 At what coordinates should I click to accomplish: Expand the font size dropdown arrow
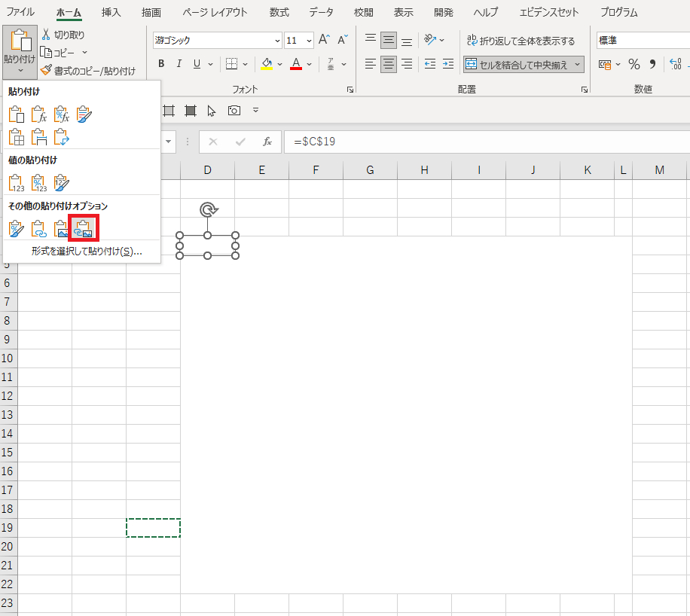click(x=309, y=41)
